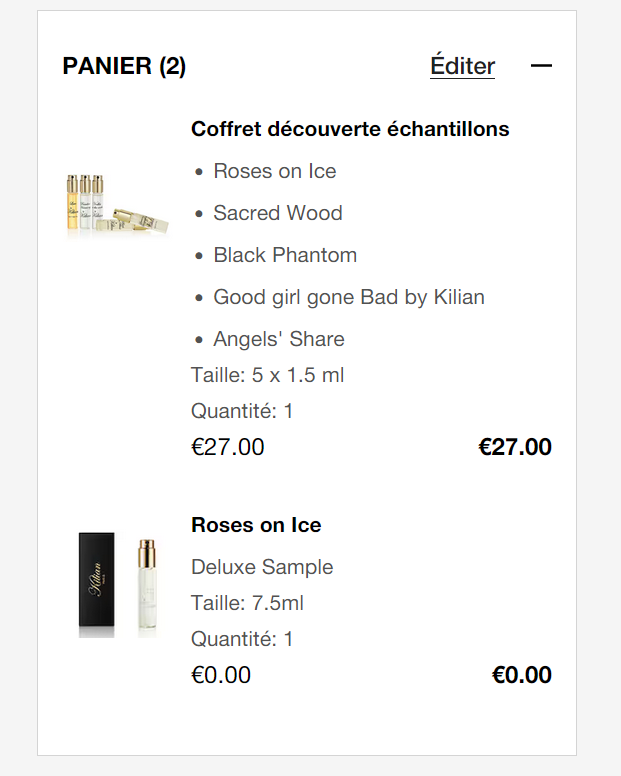Click the PANIER (2) heading
This screenshot has height=776, width=621.
tap(124, 66)
